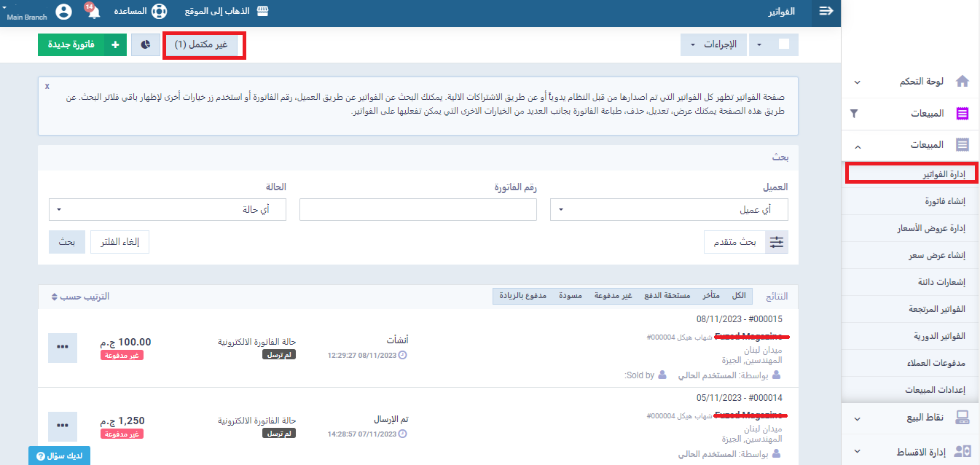Screen dimensions: 980x465
Task: Open الفواتير الدورية in sidebar
Action: [910, 336]
